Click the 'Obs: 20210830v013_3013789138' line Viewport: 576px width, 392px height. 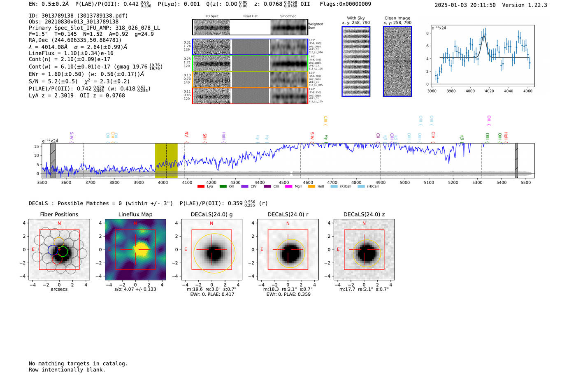74,22
